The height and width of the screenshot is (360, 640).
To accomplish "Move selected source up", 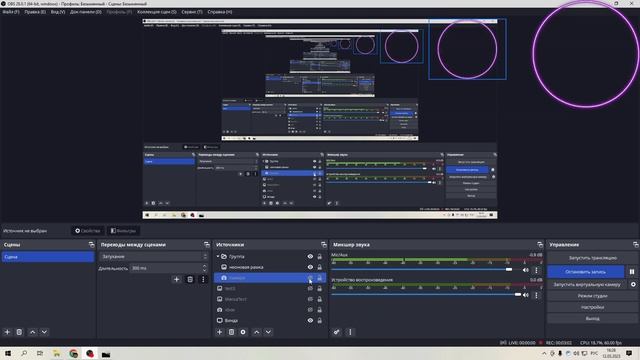I will pyautogui.click(x=257, y=332).
